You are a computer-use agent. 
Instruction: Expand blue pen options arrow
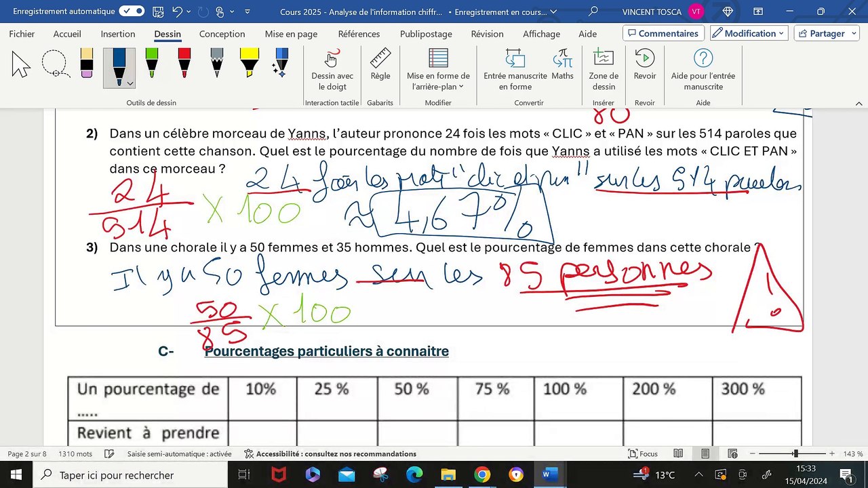(x=130, y=83)
